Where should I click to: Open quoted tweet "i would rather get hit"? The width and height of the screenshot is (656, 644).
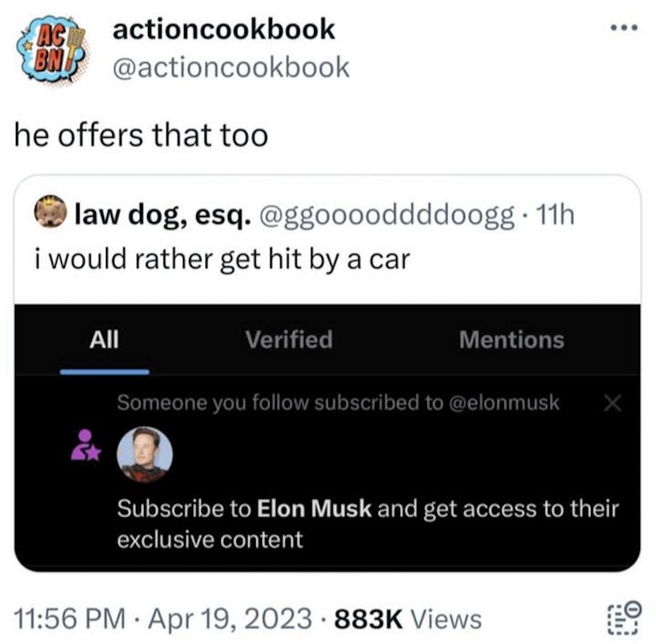point(222,260)
